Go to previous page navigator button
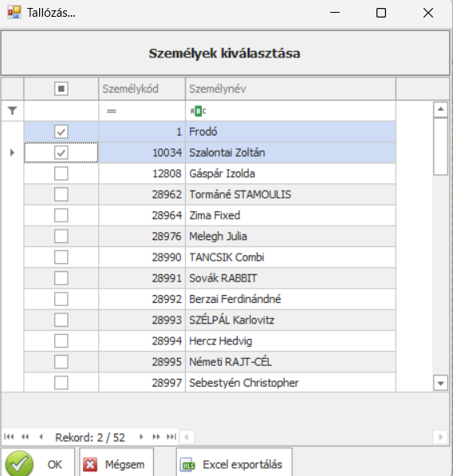The height and width of the screenshot is (476, 453). pyautogui.click(x=26, y=437)
